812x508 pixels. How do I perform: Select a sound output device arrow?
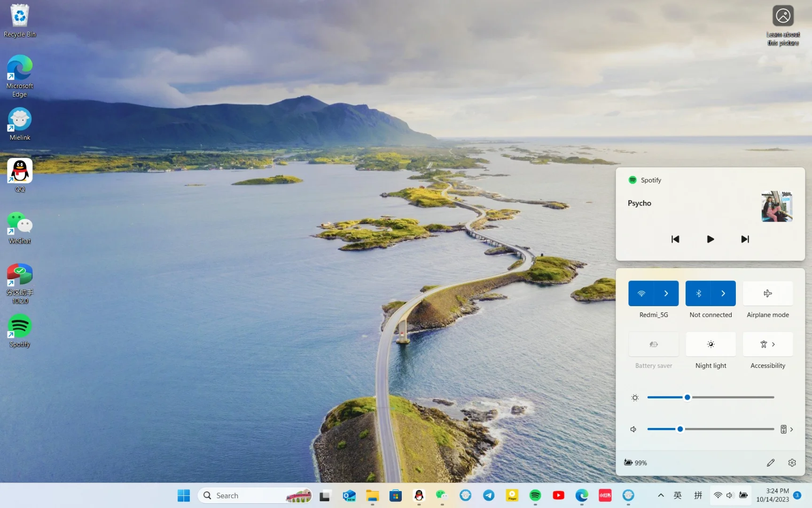pyautogui.click(x=787, y=429)
